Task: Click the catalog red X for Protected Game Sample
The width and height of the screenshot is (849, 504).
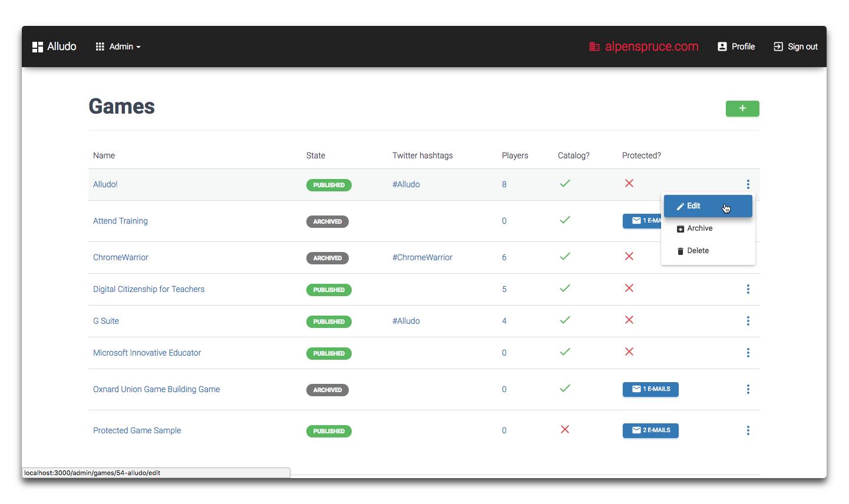Action: click(565, 429)
